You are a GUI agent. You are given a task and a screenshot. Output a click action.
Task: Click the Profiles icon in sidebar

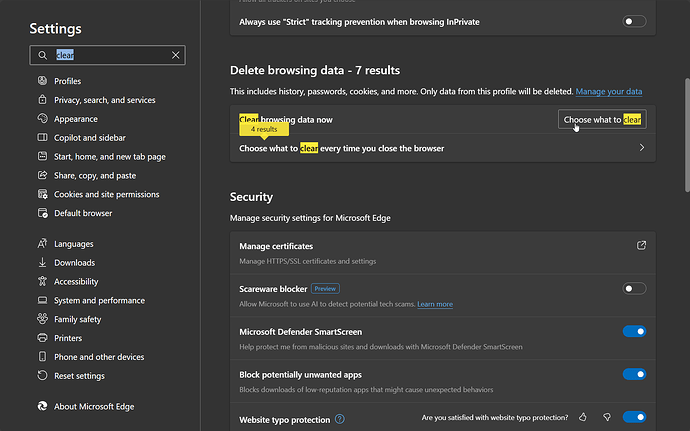(x=42, y=81)
